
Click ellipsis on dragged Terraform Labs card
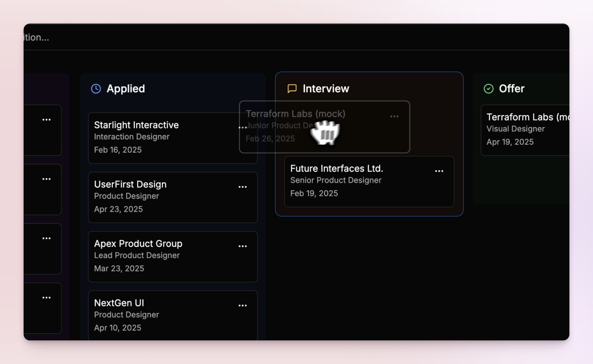coord(394,117)
